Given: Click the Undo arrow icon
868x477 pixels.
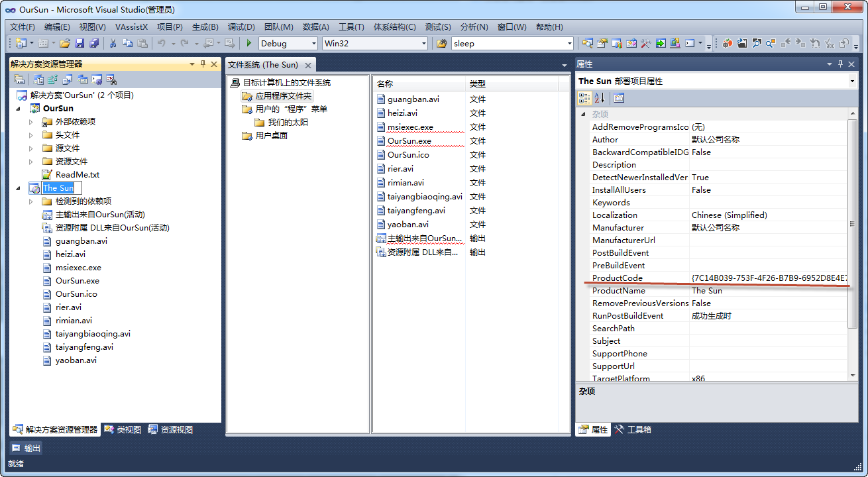Looking at the screenshot, I should point(161,43).
